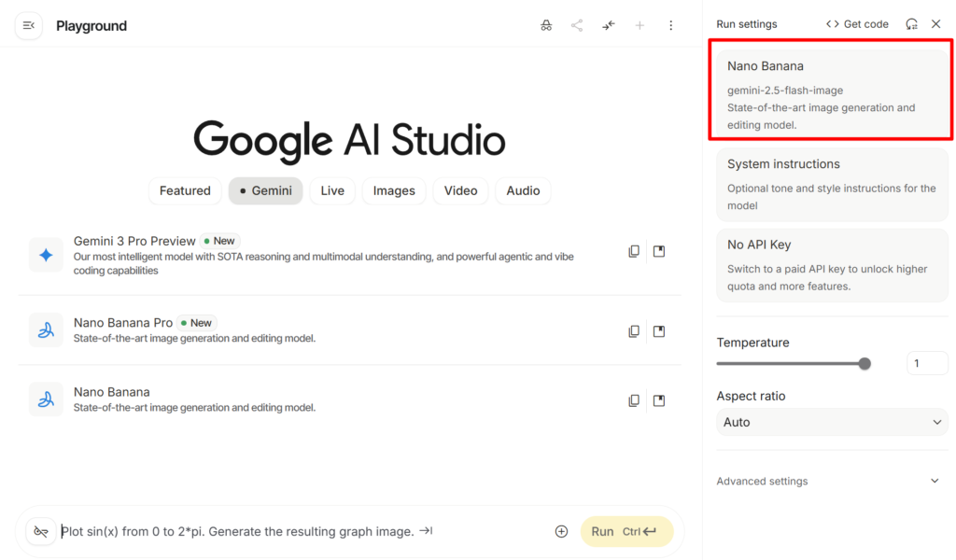This screenshot has width=956, height=560.
Task: Open Nano Banana Pro in a new window
Action: coord(659,331)
